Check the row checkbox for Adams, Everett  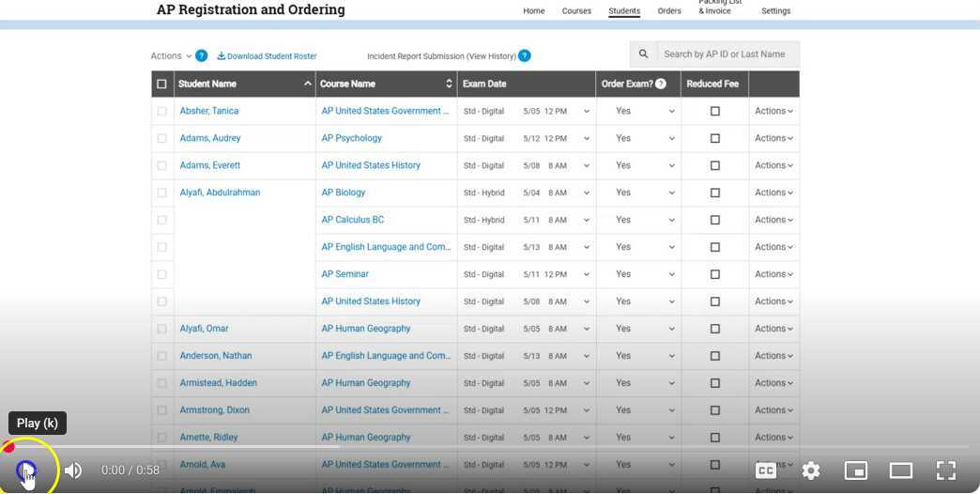coord(161,165)
